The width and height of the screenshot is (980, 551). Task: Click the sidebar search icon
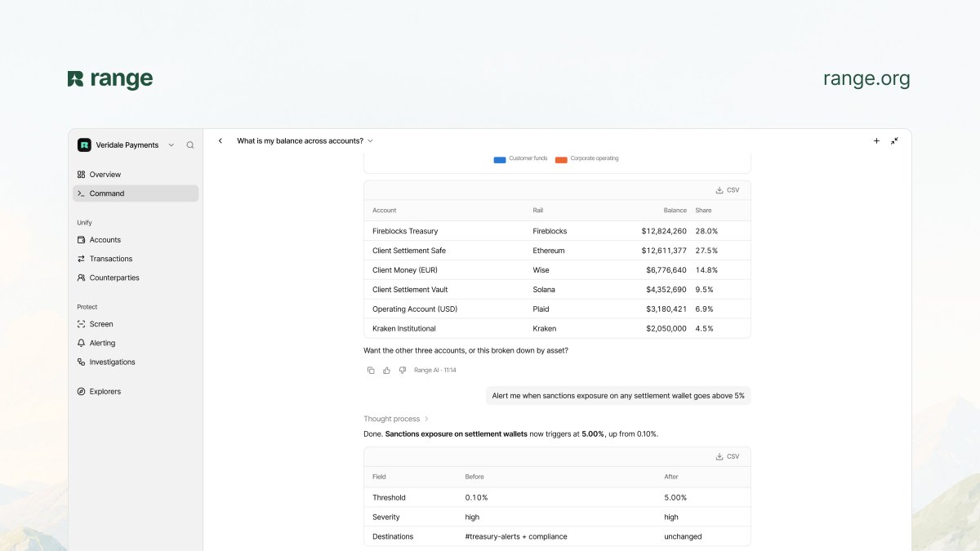(190, 145)
